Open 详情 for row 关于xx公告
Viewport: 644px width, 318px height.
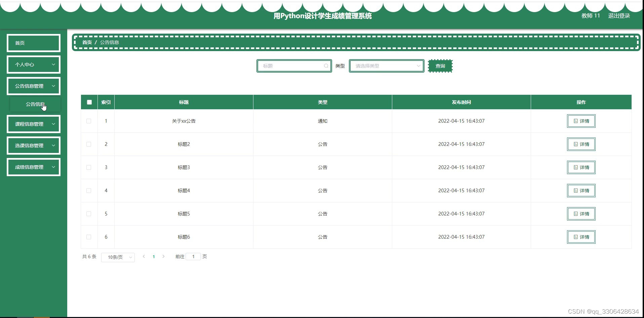click(x=581, y=121)
